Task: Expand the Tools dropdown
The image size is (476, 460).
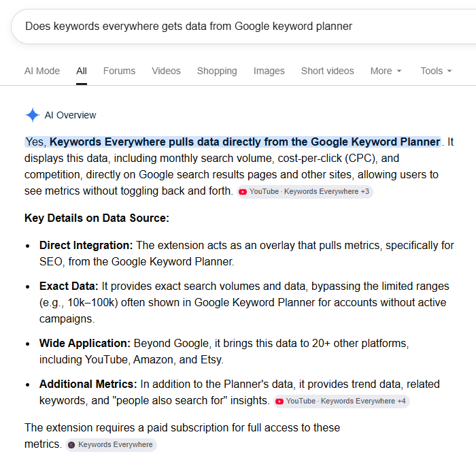Action: [x=437, y=71]
